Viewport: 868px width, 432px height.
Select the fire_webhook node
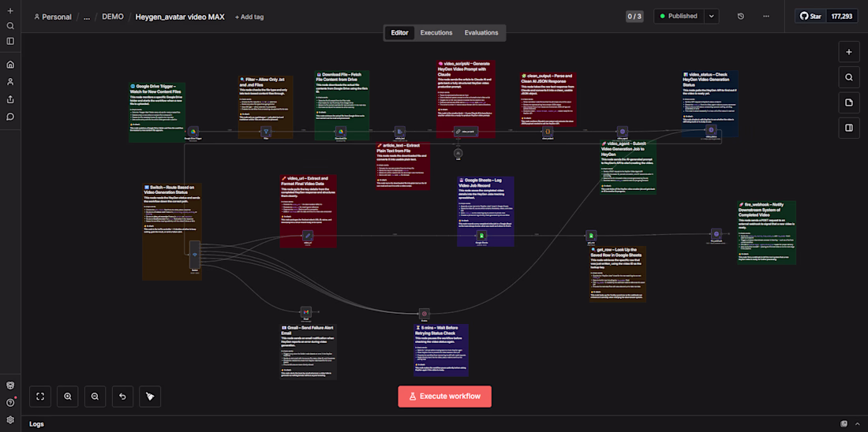[716, 234]
